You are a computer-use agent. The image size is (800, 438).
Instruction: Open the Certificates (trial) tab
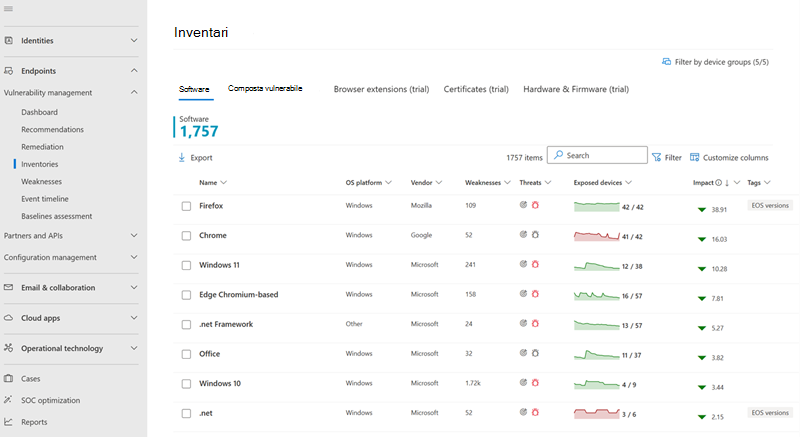(476, 89)
